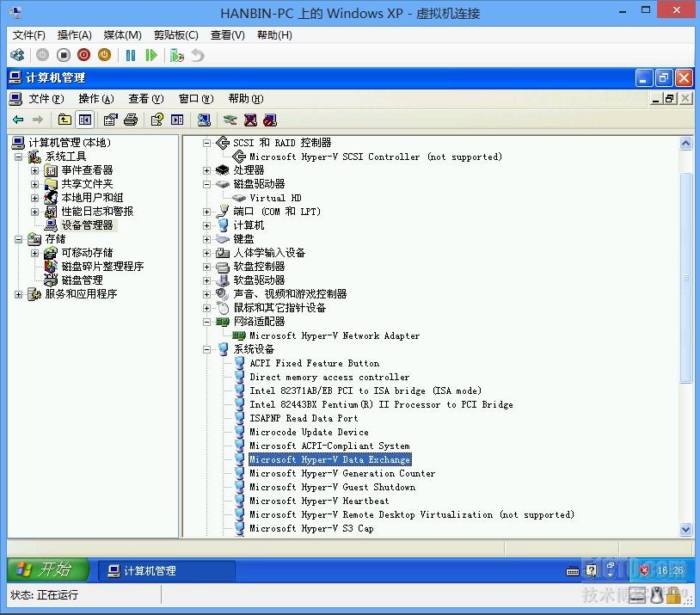
Task: Open the 操作(A) menu of VM connection
Action: (75, 35)
